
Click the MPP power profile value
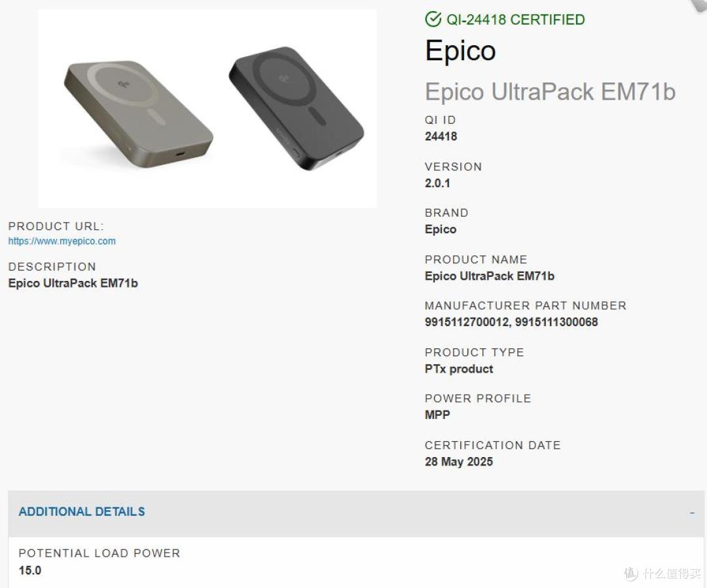tap(437, 415)
